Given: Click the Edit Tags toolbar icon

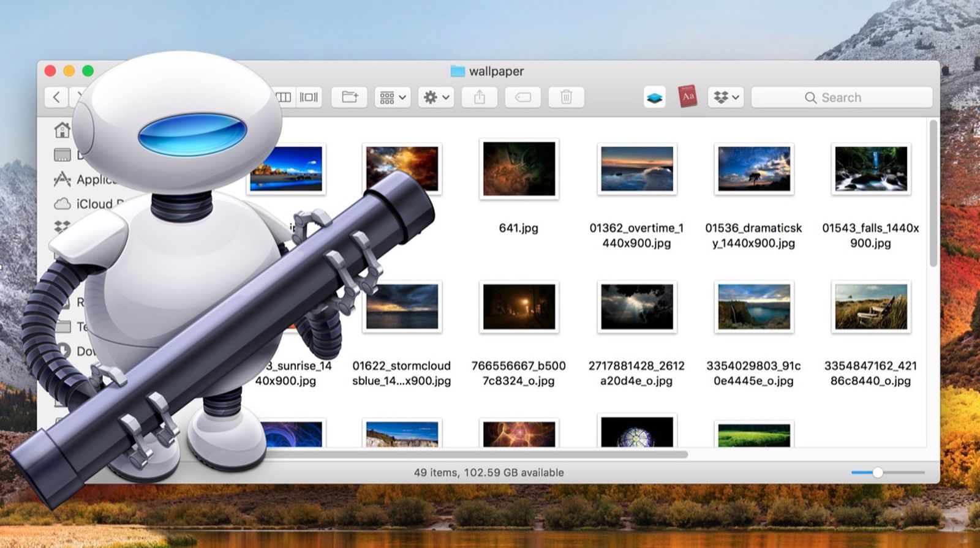Looking at the screenshot, I should [x=522, y=97].
